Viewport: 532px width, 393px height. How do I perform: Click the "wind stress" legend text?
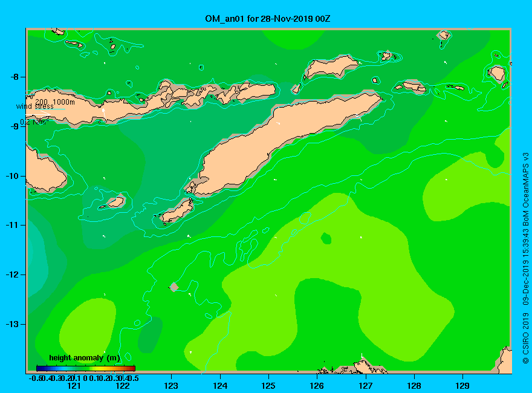34,106
